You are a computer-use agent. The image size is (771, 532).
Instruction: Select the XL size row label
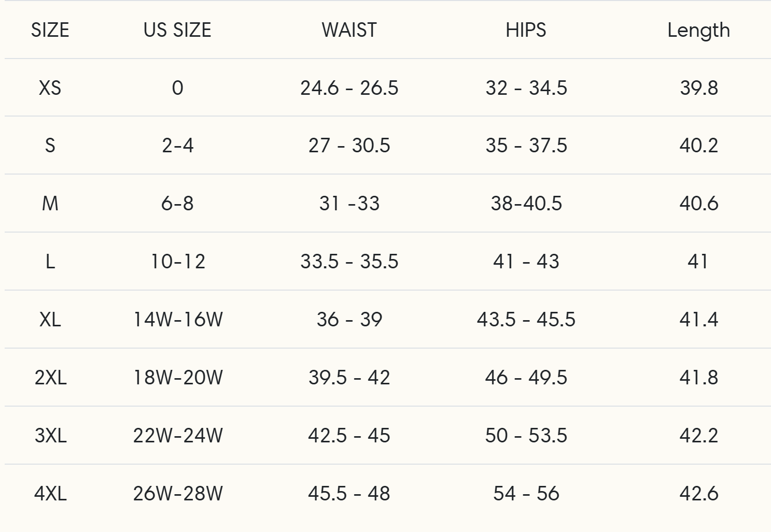(50, 320)
